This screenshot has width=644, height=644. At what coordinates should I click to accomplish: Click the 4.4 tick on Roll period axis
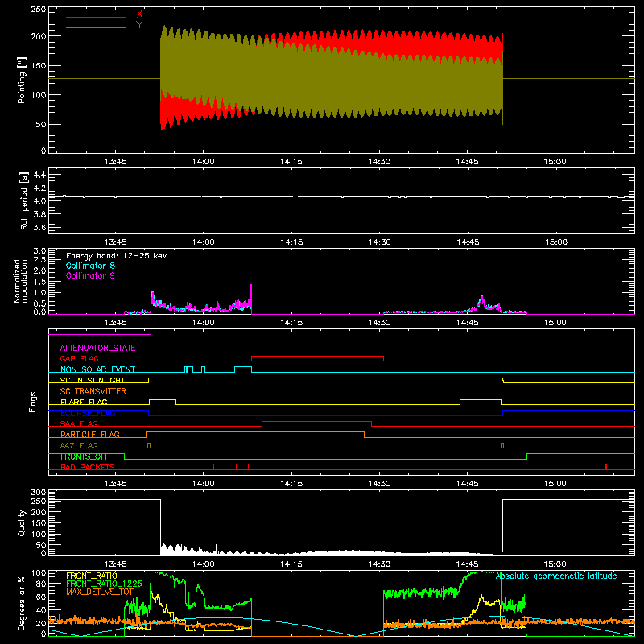click(x=39, y=175)
